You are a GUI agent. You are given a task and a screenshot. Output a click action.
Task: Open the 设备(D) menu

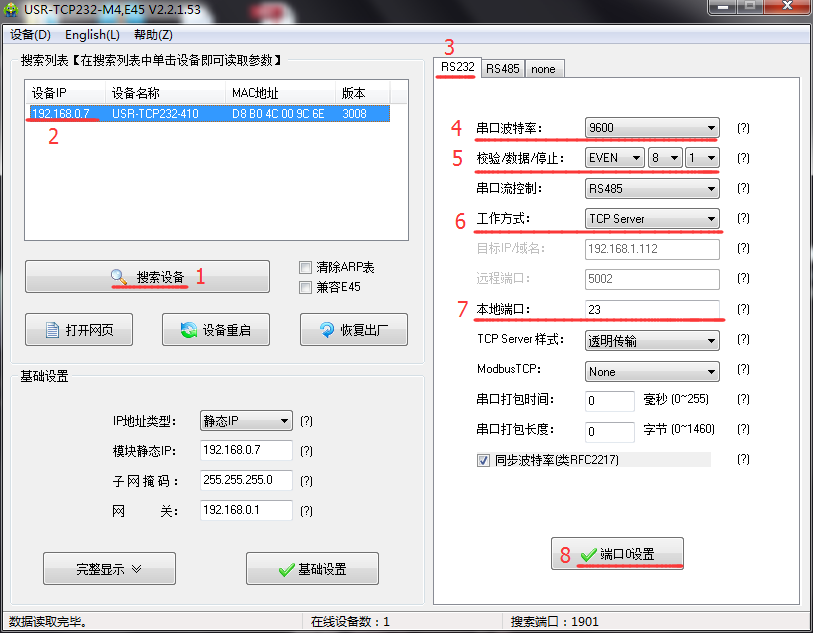click(30, 35)
